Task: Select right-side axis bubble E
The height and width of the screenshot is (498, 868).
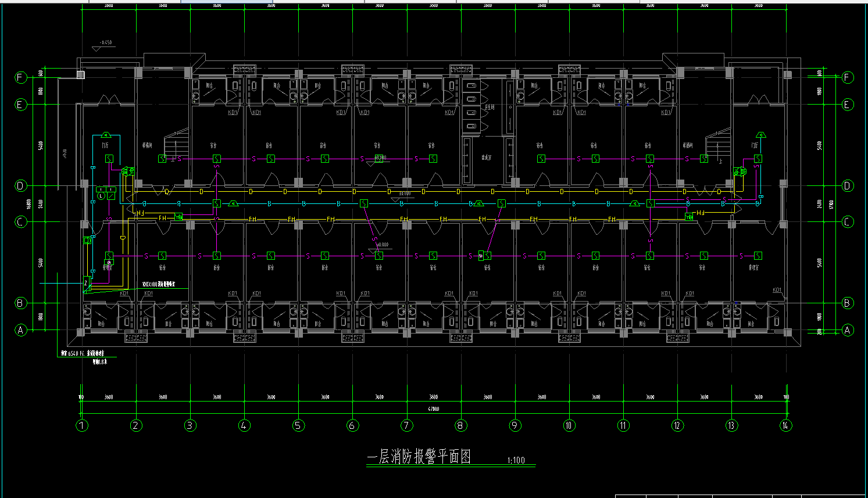Action: [x=848, y=105]
